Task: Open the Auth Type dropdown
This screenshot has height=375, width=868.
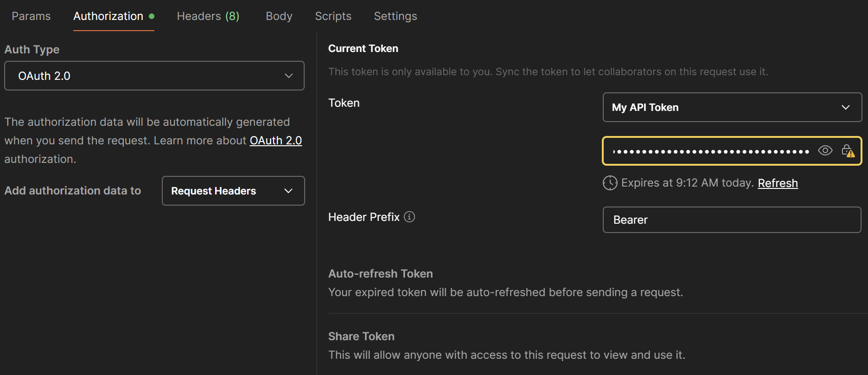Action: click(x=154, y=76)
